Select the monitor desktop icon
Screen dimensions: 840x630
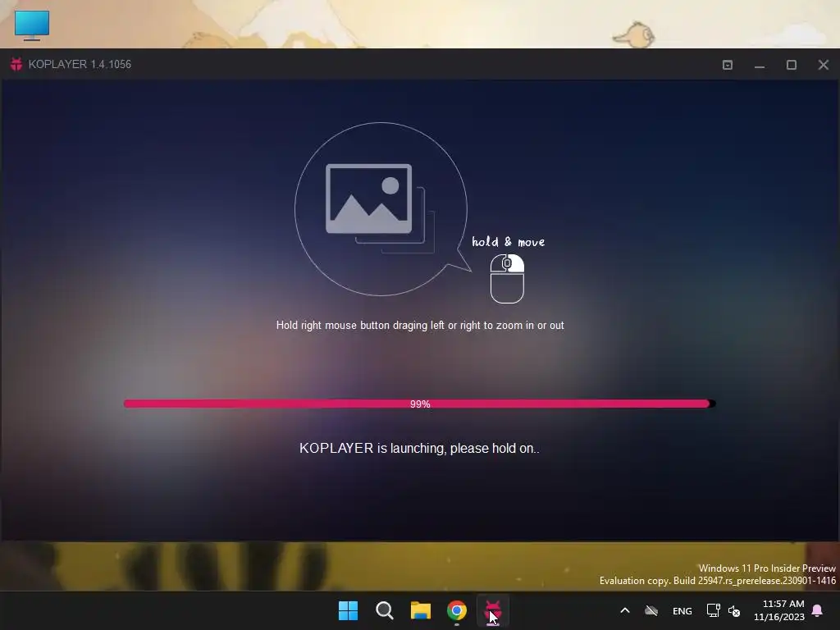tap(32, 25)
